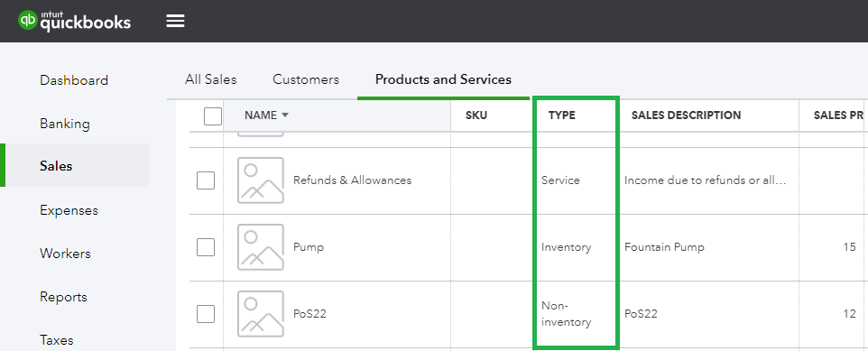Toggle the hamburger navigation menu
This screenshot has height=351, width=868.
click(175, 21)
